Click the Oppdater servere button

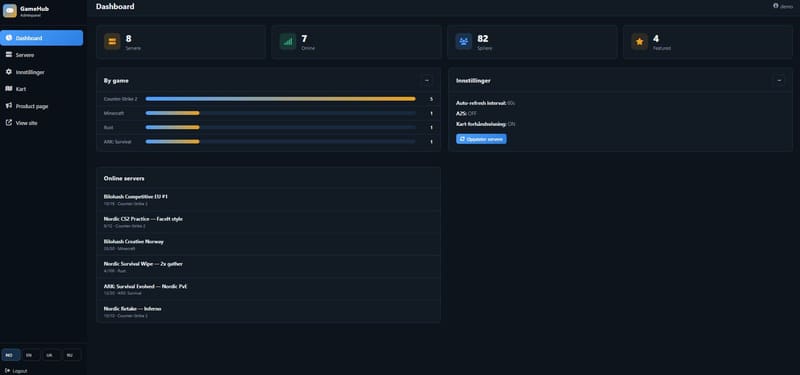tap(481, 139)
